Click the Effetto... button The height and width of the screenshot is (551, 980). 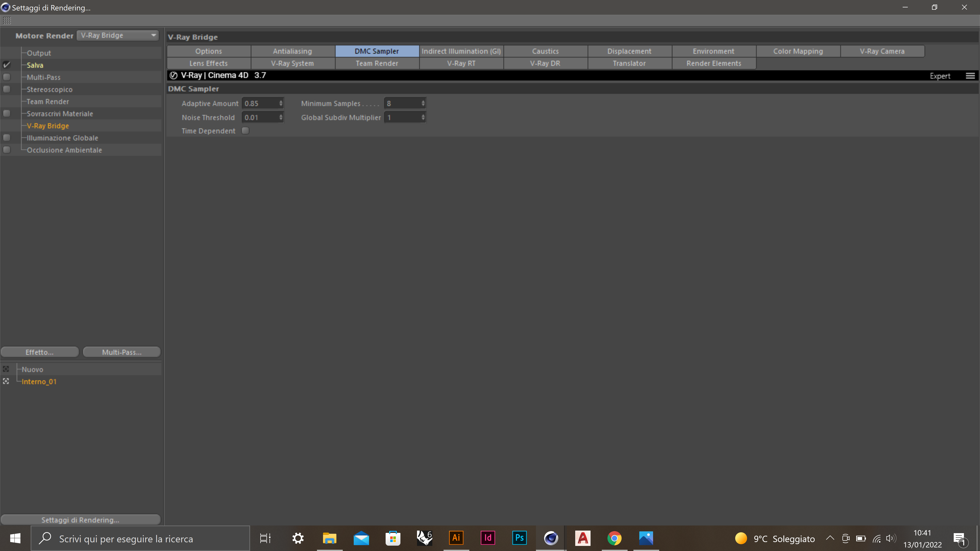coord(40,352)
